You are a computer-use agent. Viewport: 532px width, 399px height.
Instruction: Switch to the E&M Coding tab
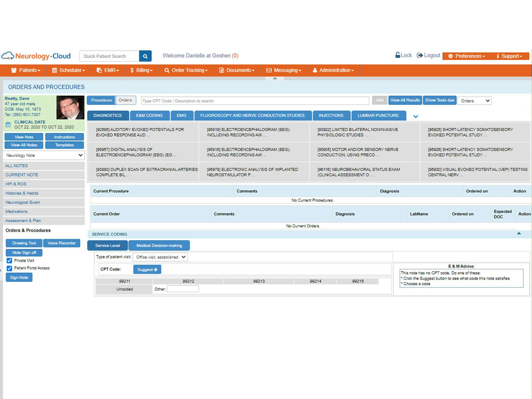point(149,115)
